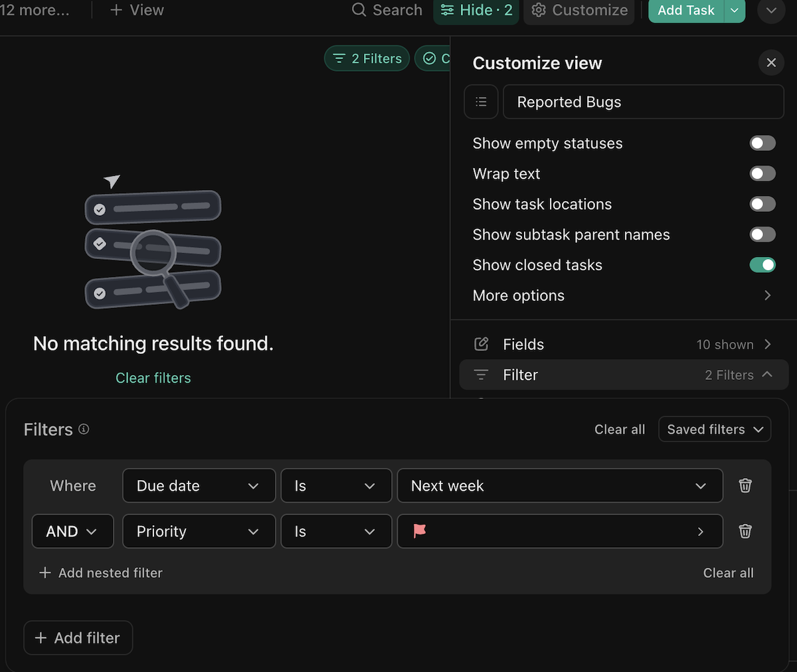
Task: Turn on Wrap text
Action: pos(762,173)
